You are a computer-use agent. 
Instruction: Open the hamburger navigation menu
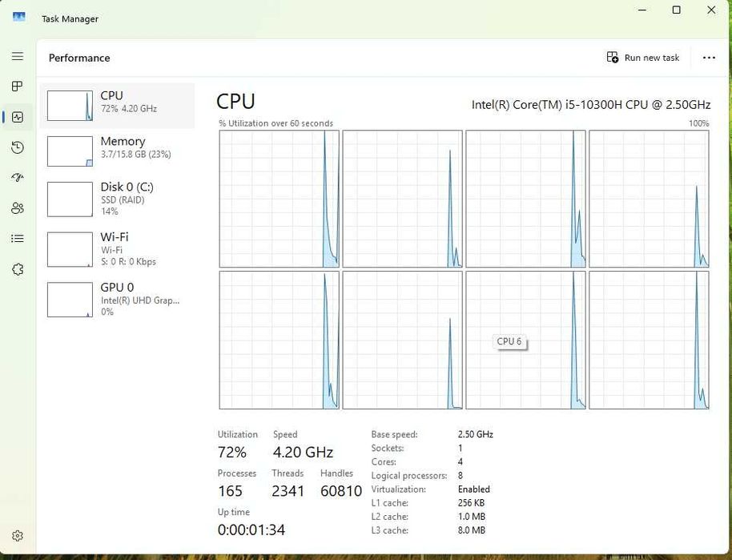[18, 56]
